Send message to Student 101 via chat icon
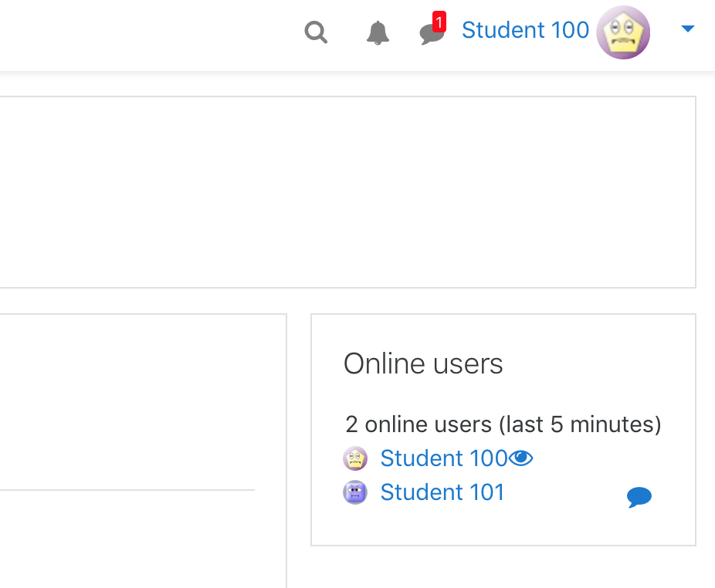 pyautogui.click(x=639, y=497)
